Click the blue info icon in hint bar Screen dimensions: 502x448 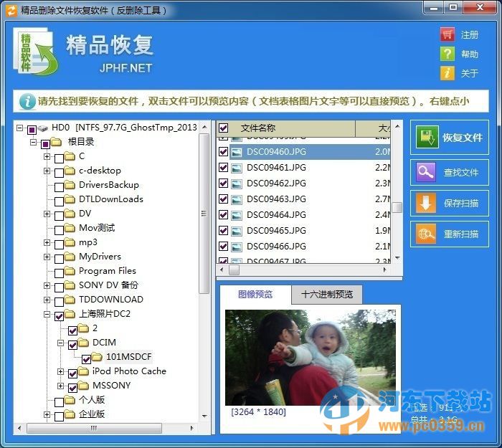tap(27, 102)
